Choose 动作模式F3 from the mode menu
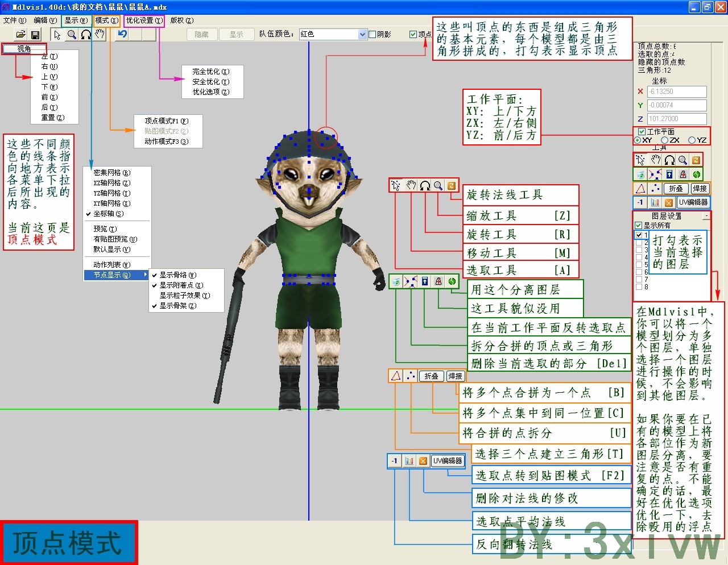The width and height of the screenshot is (728, 565). click(166, 142)
